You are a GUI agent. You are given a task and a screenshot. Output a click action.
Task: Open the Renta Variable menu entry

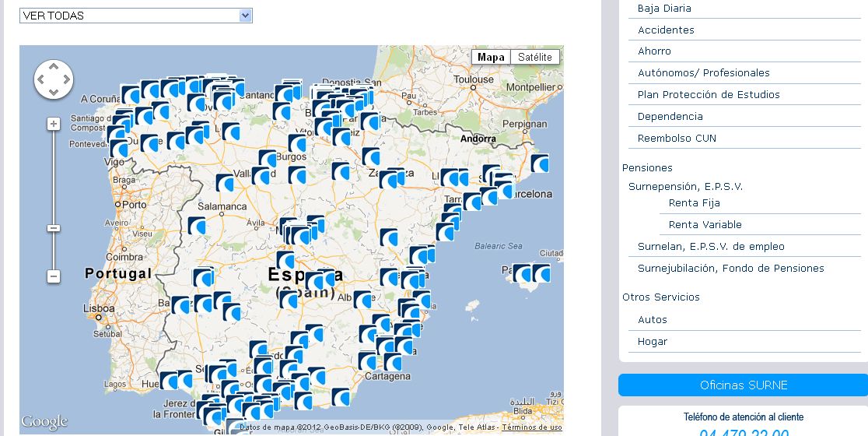(705, 225)
